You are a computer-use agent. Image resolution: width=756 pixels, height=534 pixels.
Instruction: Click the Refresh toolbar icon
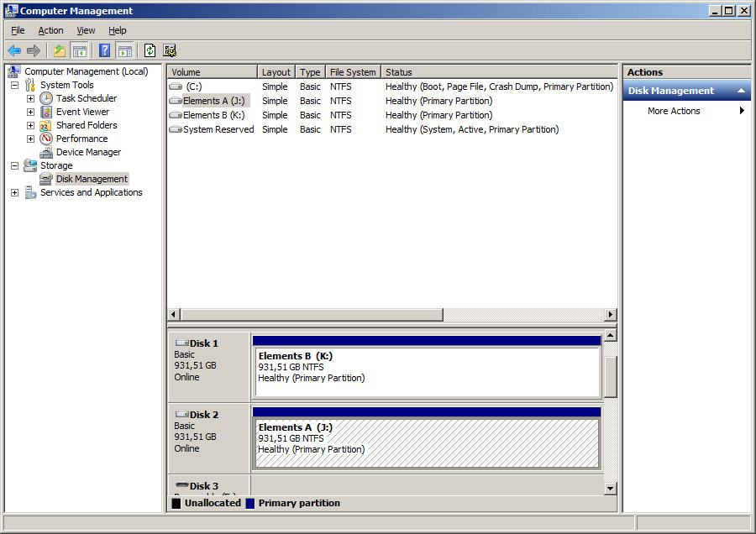point(150,50)
